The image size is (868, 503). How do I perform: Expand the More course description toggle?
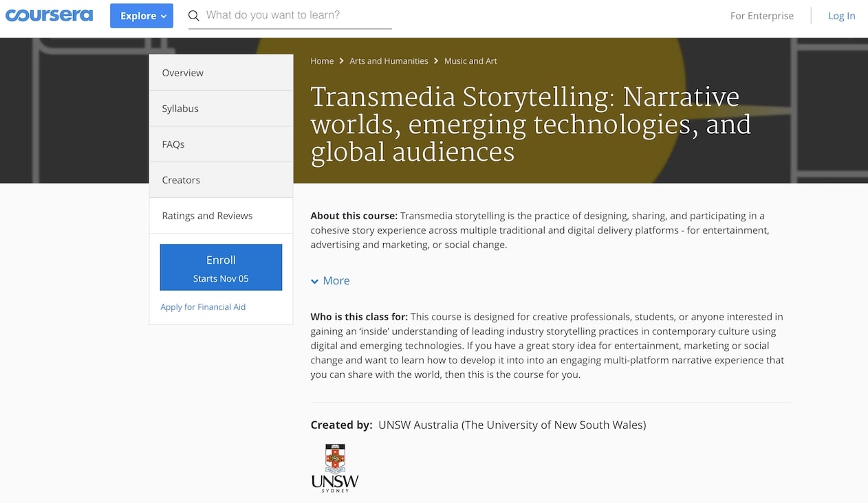(330, 280)
